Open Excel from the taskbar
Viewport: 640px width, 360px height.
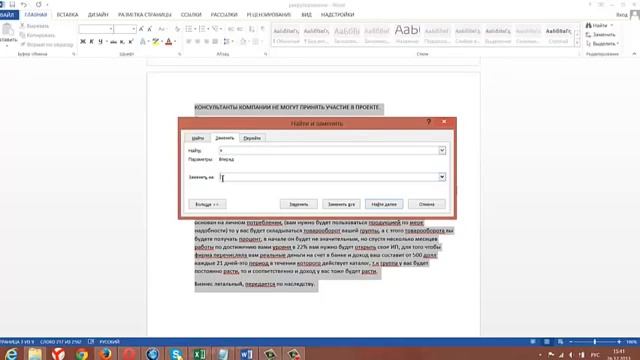coord(200,353)
